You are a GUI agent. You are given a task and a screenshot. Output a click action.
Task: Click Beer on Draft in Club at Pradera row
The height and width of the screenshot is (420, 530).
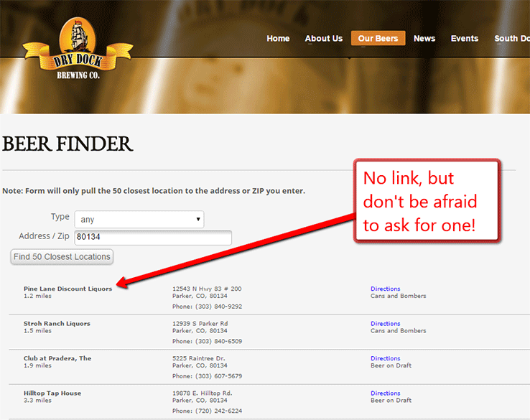391,365
